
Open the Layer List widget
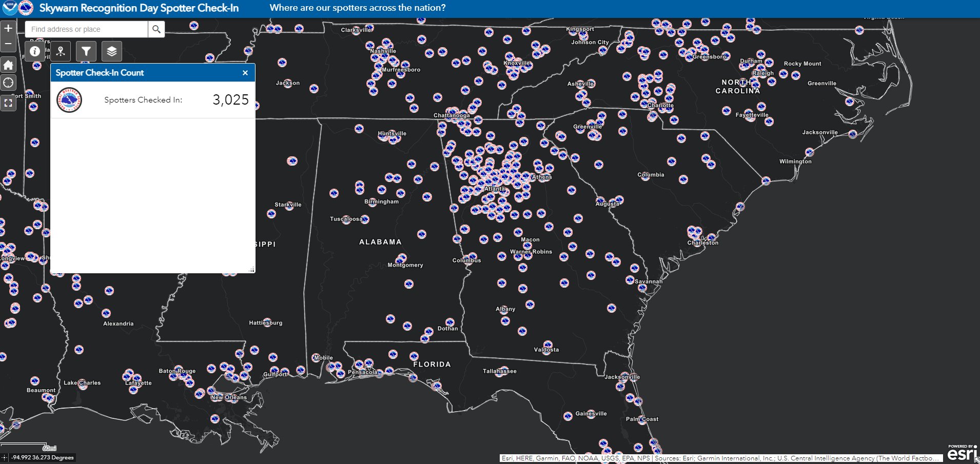[x=112, y=51]
